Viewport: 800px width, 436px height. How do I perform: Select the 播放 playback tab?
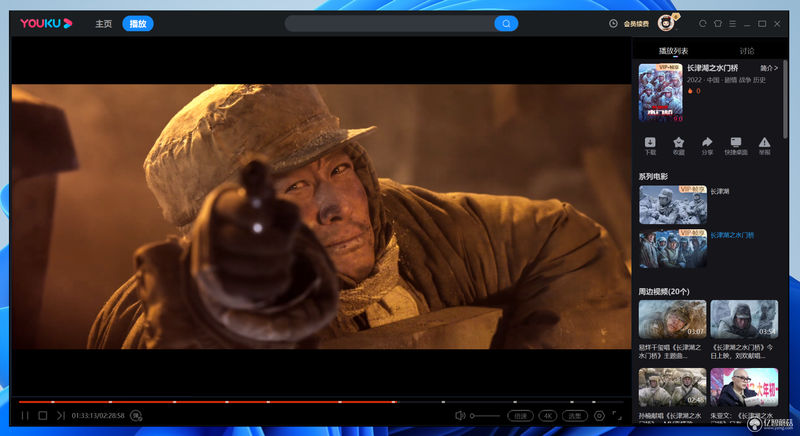click(138, 24)
